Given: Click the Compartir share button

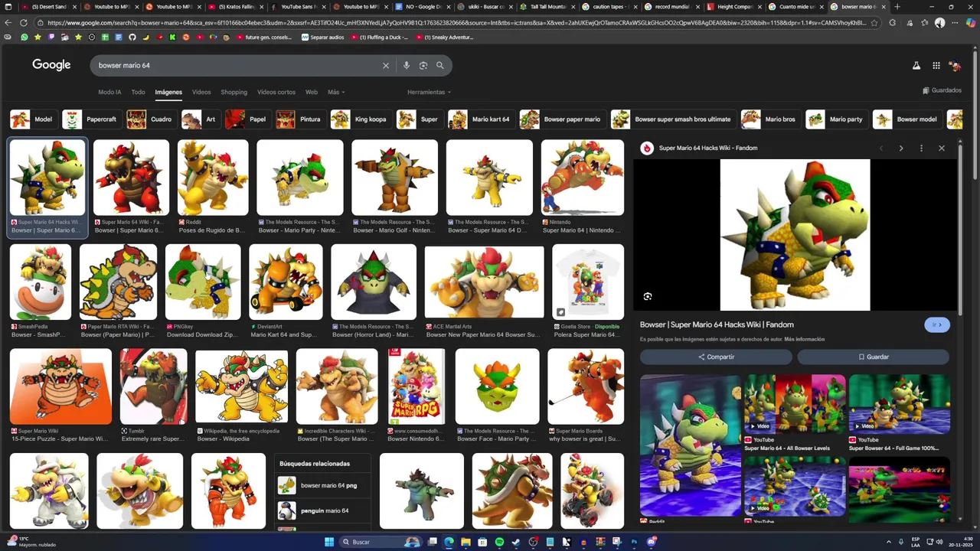Looking at the screenshot, I should 716,357.
